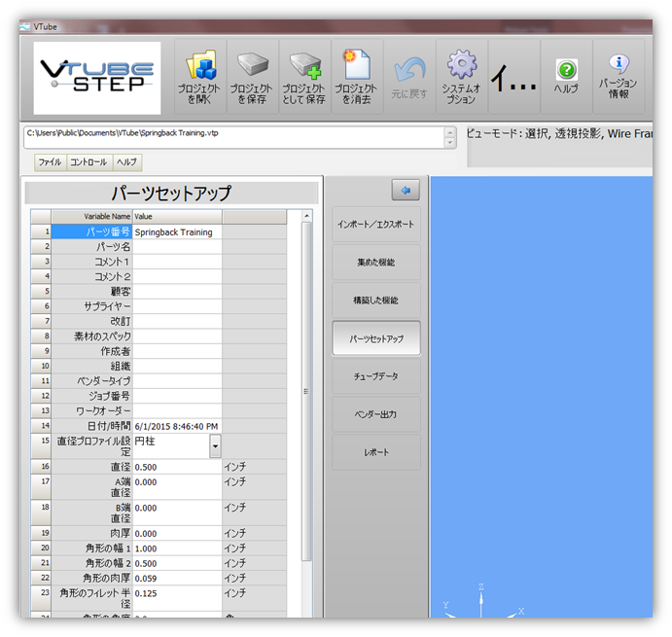The width and height of the screenshot is (672, 637).
Task: Open the ファイル menu
Action: click(x=50, y=162)
